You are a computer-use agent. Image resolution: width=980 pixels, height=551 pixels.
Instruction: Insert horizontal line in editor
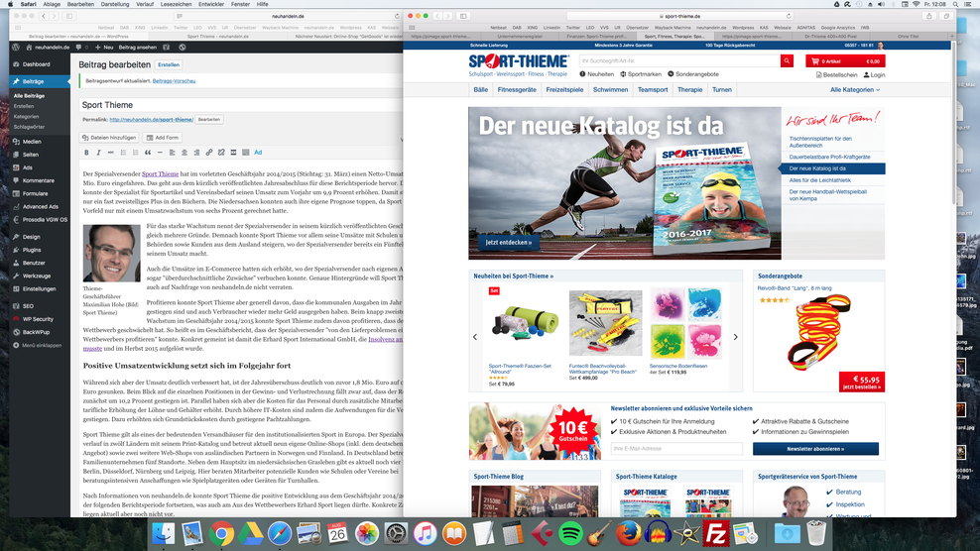click(x=160, y=153)
